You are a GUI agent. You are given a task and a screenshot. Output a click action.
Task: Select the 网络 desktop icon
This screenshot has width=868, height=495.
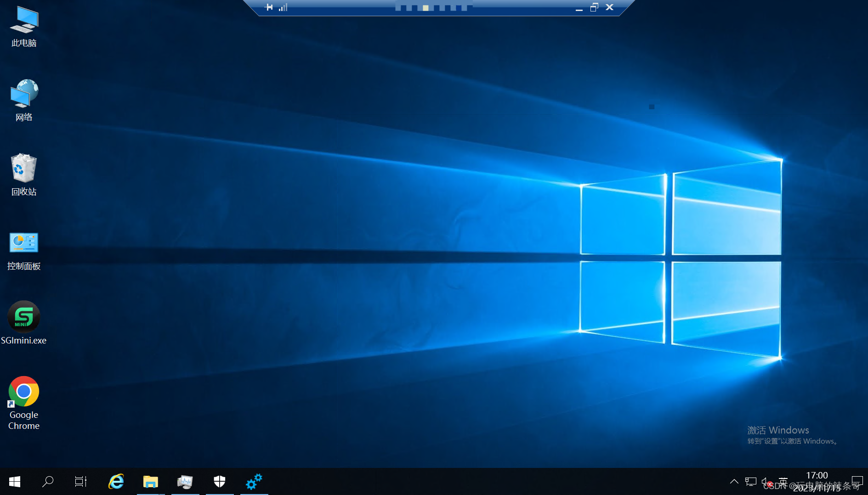coord(24,100)
